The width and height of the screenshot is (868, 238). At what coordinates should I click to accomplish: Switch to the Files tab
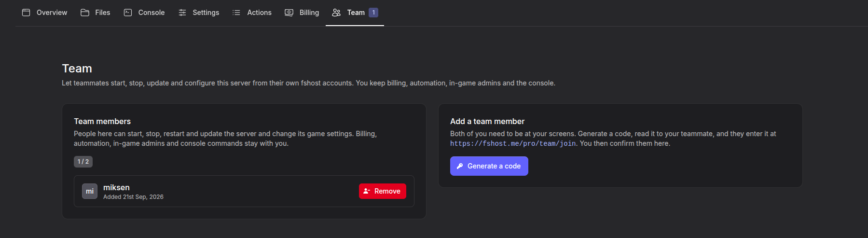(x=96, y=13)
